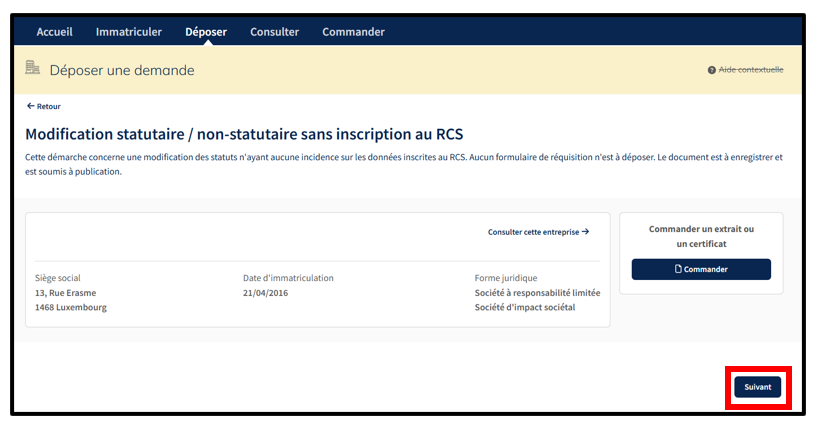Click the document icon inside the Commander button
The image size is (817, 426).
pyautogui.click(x=679, y=269)
